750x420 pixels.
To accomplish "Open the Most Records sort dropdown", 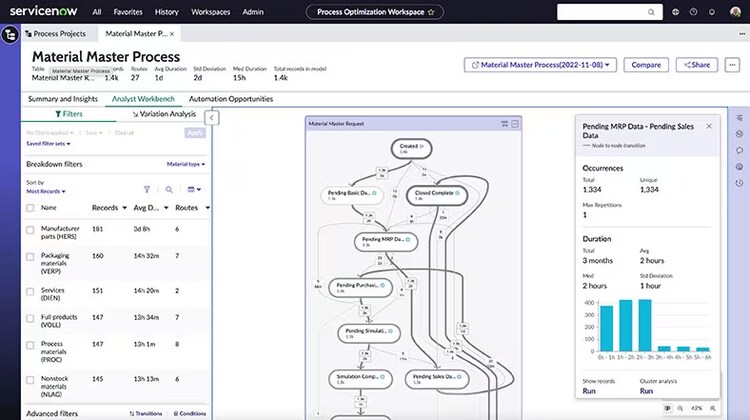I will click(x=45, y=191).
